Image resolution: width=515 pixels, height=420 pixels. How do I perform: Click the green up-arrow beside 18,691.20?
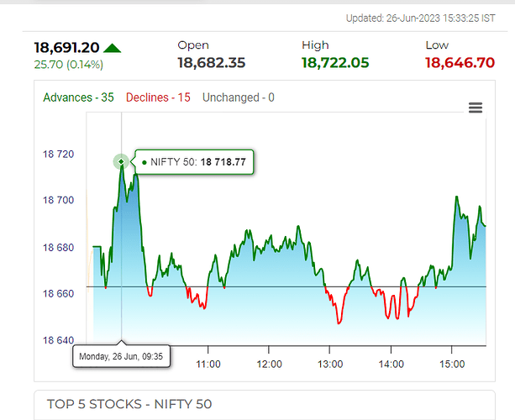tap(112, 48)
